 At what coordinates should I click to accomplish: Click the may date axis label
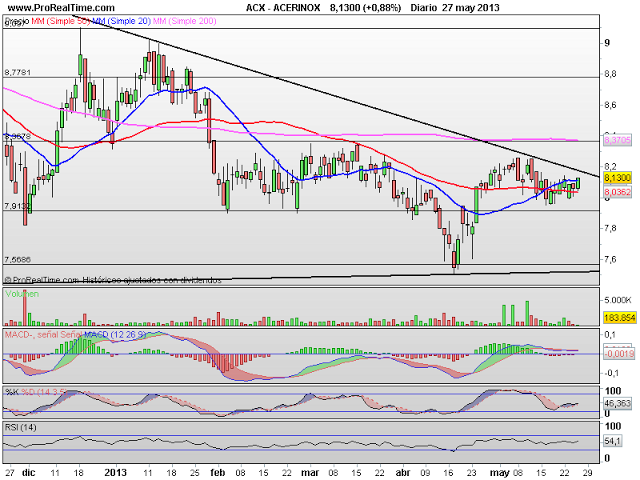(x=500, y=473)
